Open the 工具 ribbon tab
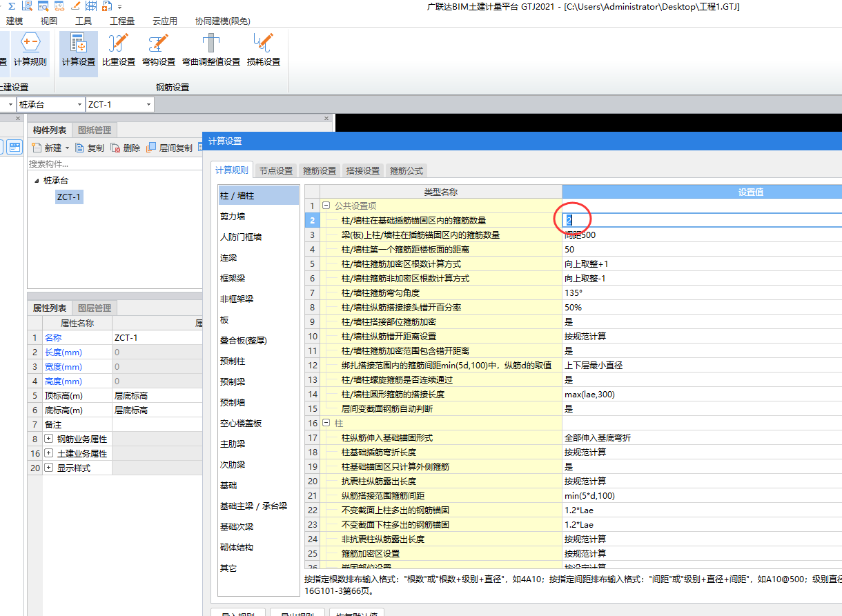The image size is (842, 616). tap(84, 21)
